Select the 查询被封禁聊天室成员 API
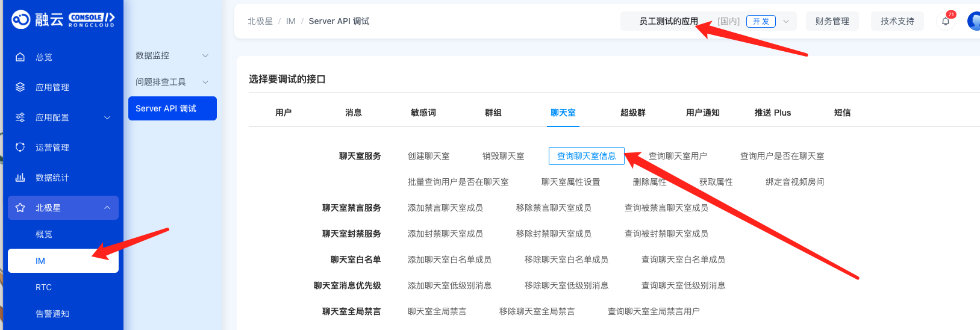 [667, 234]
